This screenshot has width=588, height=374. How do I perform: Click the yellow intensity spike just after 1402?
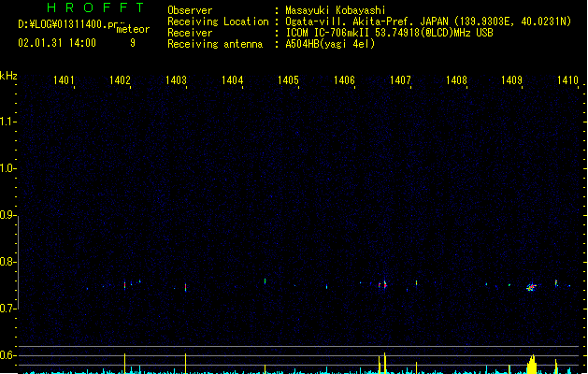[125, 363]
